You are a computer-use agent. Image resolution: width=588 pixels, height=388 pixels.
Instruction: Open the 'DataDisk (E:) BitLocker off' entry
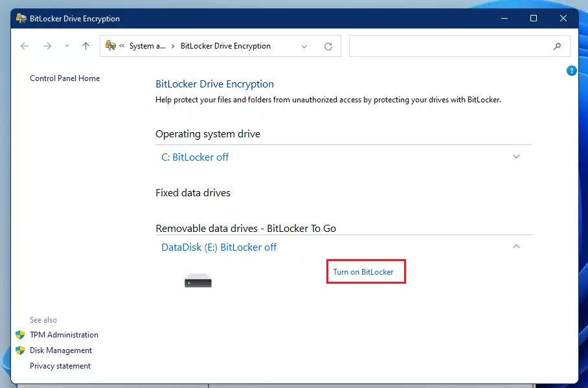pyautogui.click(x=219, y=247)
